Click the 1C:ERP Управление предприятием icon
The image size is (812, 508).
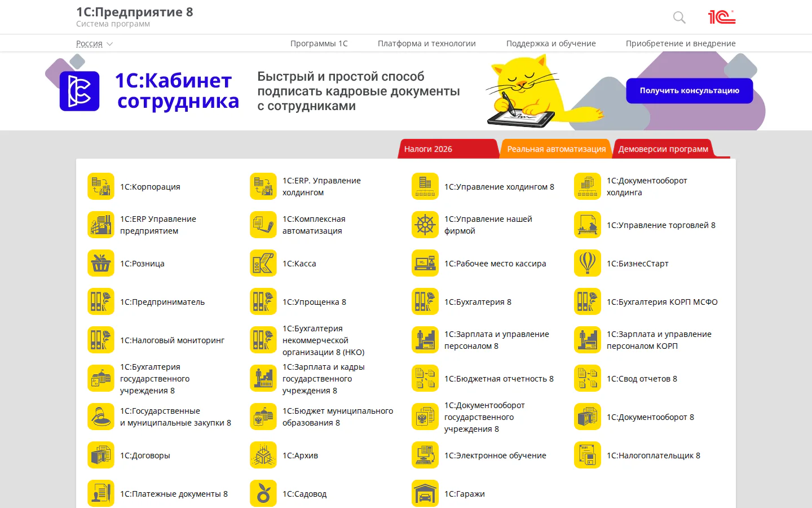pos(101,225)
